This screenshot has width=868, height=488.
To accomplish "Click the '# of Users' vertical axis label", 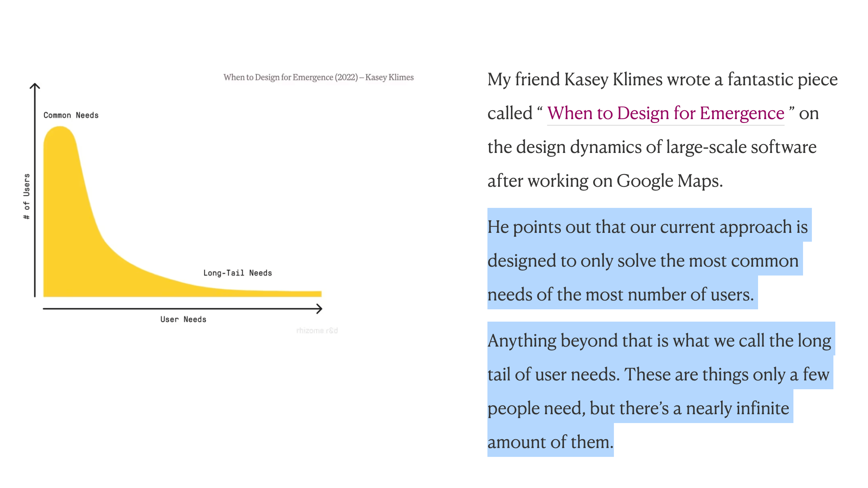I will 27,196.
